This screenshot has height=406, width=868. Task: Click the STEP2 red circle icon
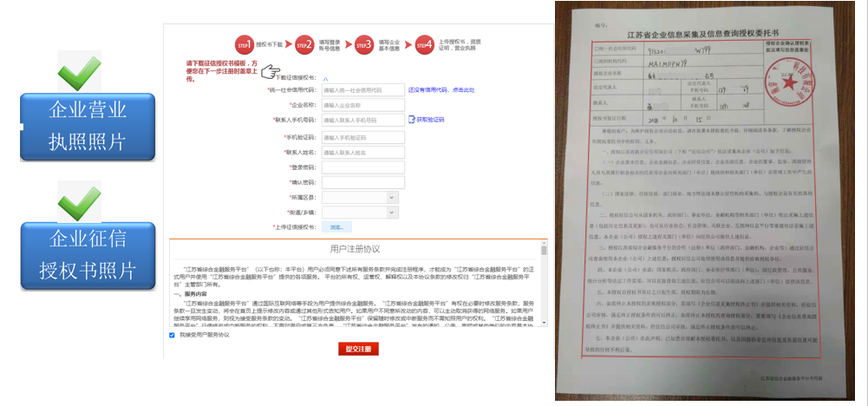coord(304,43)
